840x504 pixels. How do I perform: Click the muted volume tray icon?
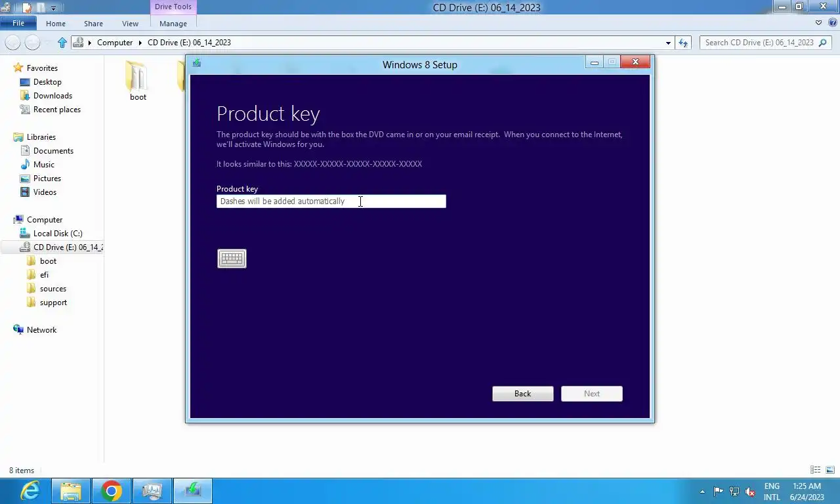pyautogui.click(x=750, y=492)
